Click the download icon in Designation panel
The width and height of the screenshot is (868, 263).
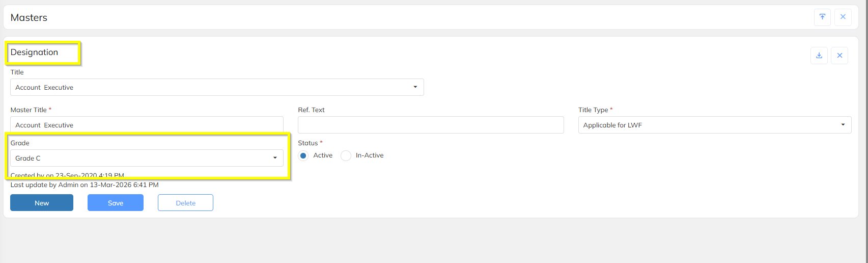point(819,56)
